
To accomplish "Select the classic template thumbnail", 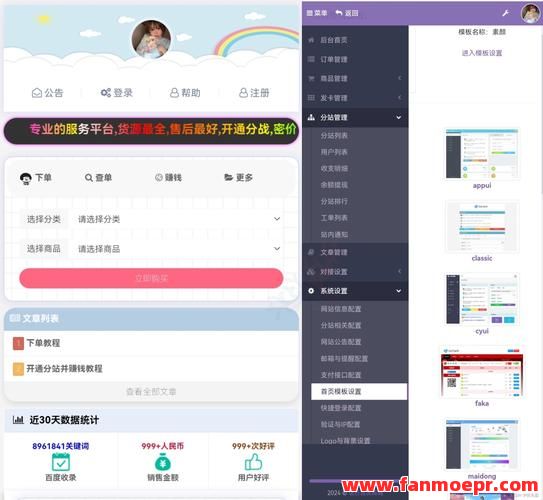I will coord(482,226).
